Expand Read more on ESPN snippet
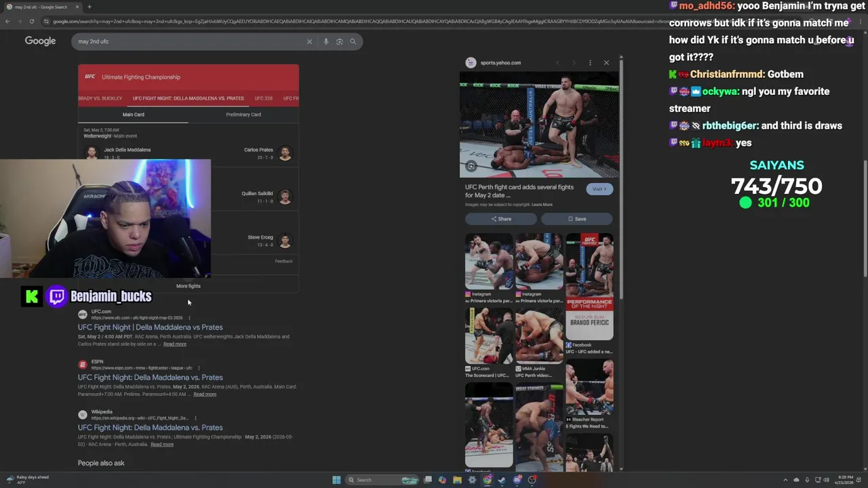868x488 pixels. click(205, 394)
